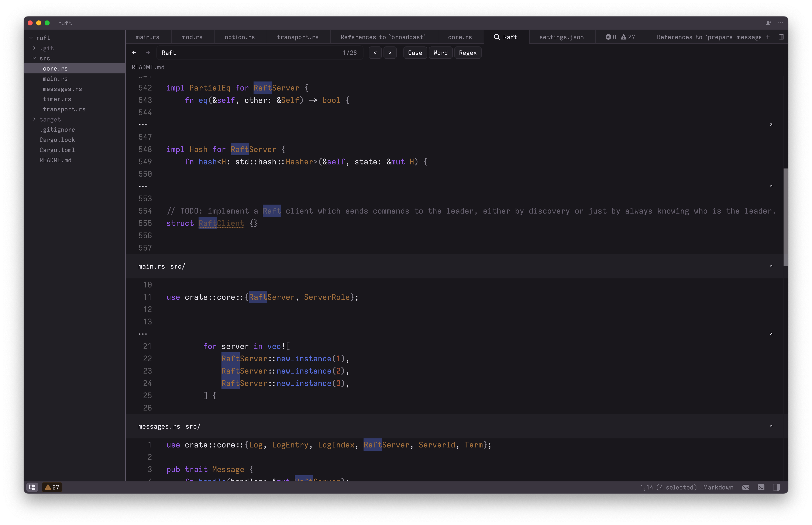Go to previous search match button
The width and height of the screenshot is (812, 525).
[375, 53]
